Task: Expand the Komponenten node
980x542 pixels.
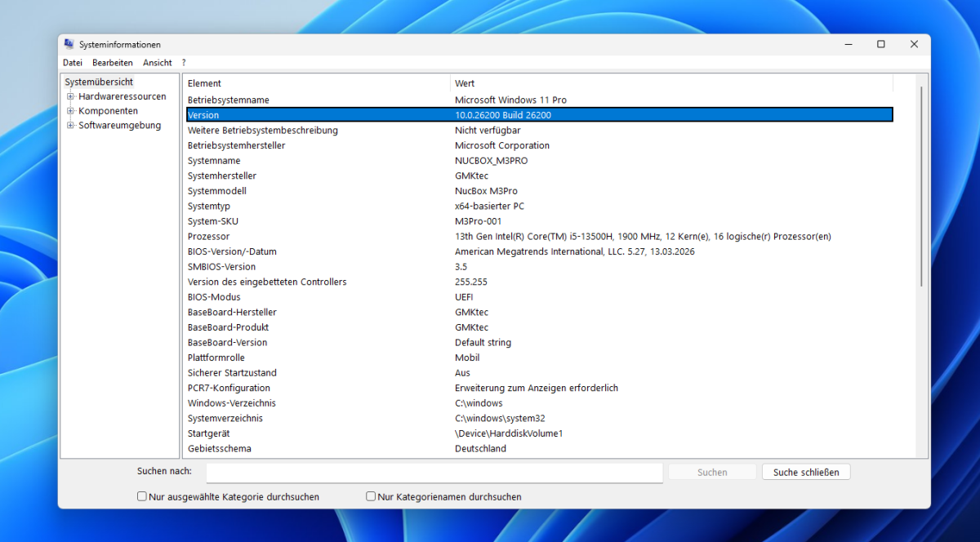Action: click(x=71, y=111)
